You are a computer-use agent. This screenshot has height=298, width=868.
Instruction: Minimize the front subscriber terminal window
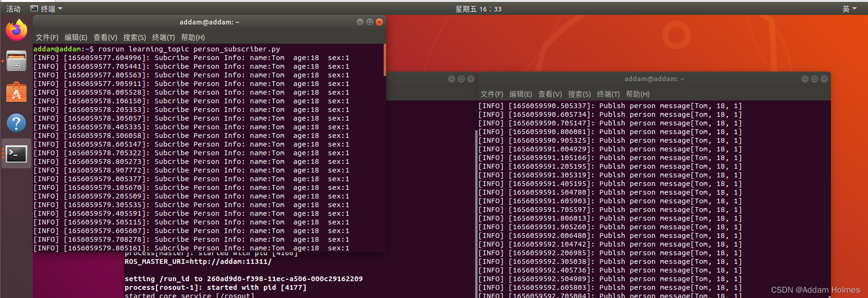360,22
